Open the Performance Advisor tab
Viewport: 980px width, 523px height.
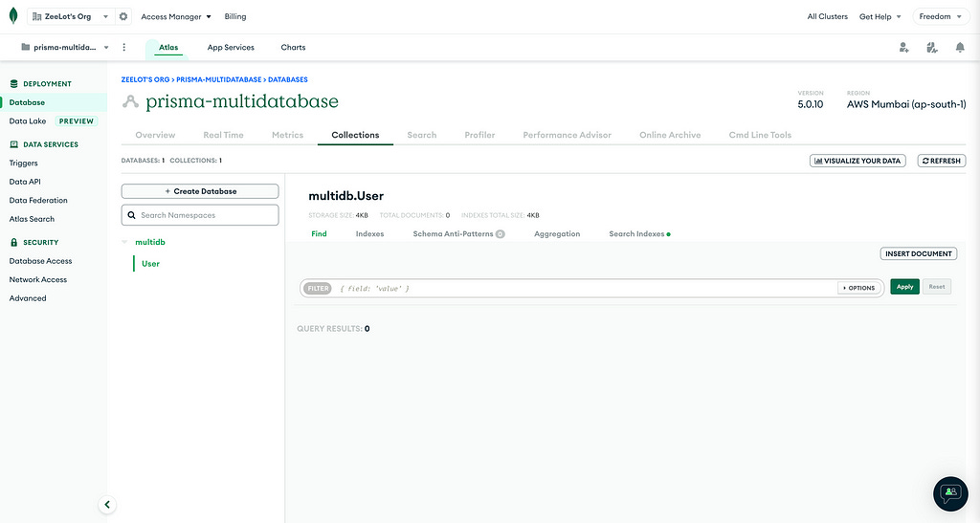[567, 135]
